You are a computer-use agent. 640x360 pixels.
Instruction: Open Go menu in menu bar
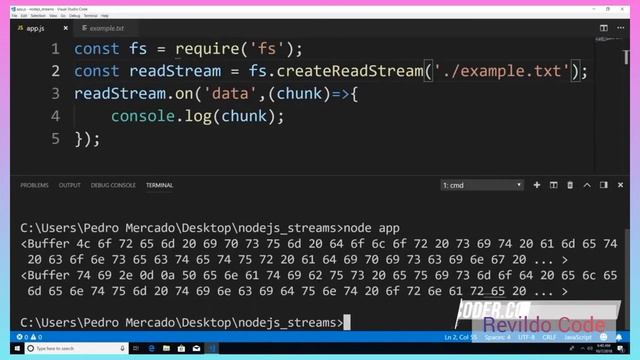(63, 16)
